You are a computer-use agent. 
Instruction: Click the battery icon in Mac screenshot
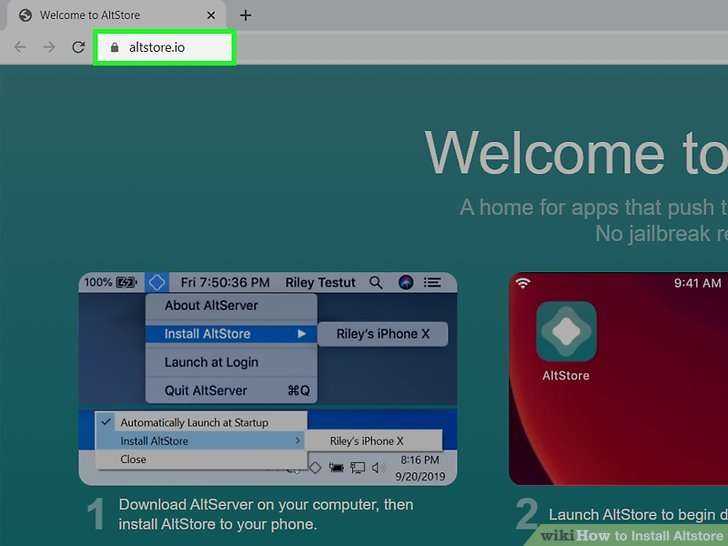[126, 282]
